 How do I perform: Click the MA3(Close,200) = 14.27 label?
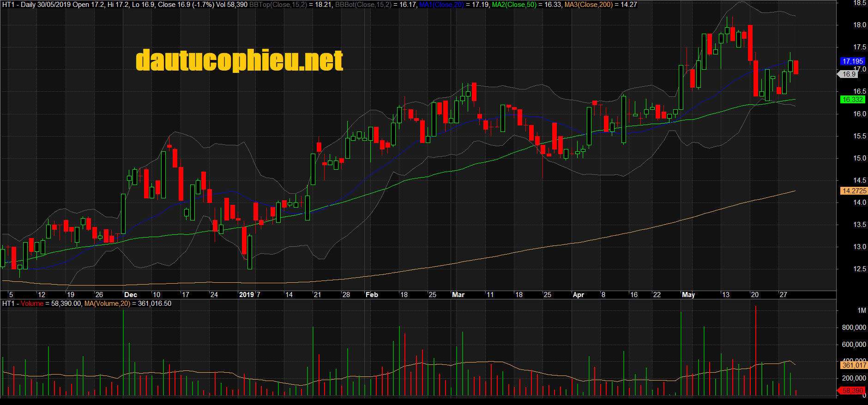[x=601, y=5]
